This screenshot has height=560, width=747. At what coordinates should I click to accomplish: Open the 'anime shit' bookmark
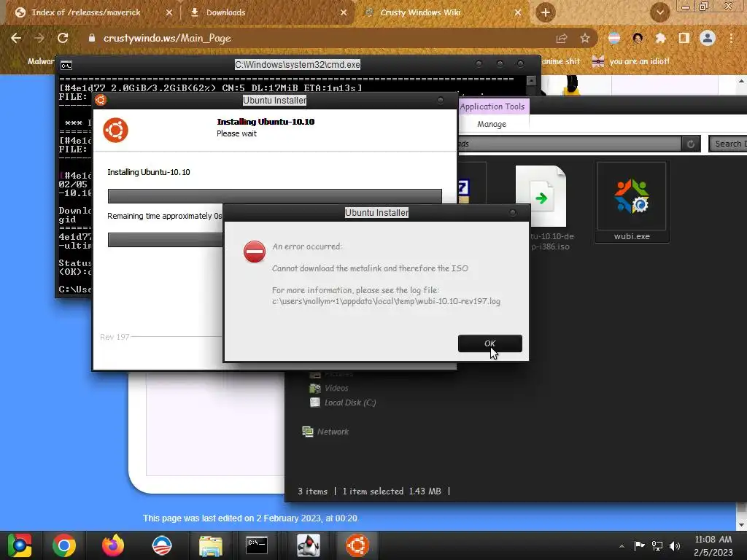click(561, 61)
